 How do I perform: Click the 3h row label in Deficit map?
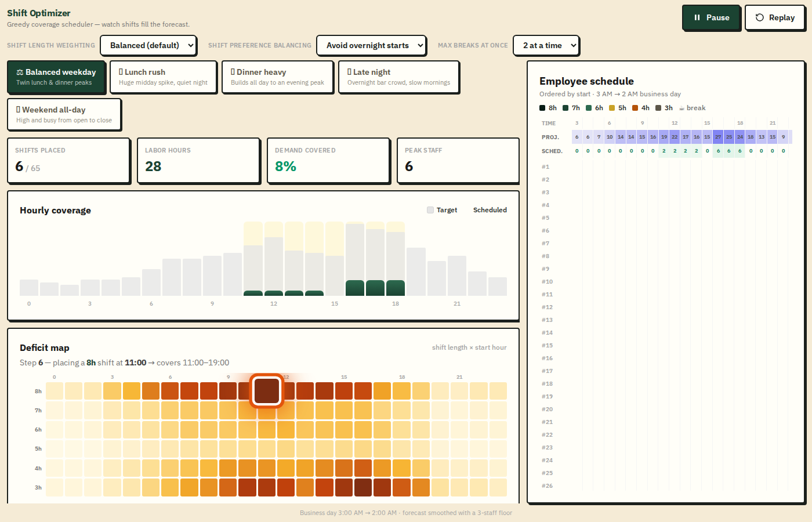[x=38, y=487]
